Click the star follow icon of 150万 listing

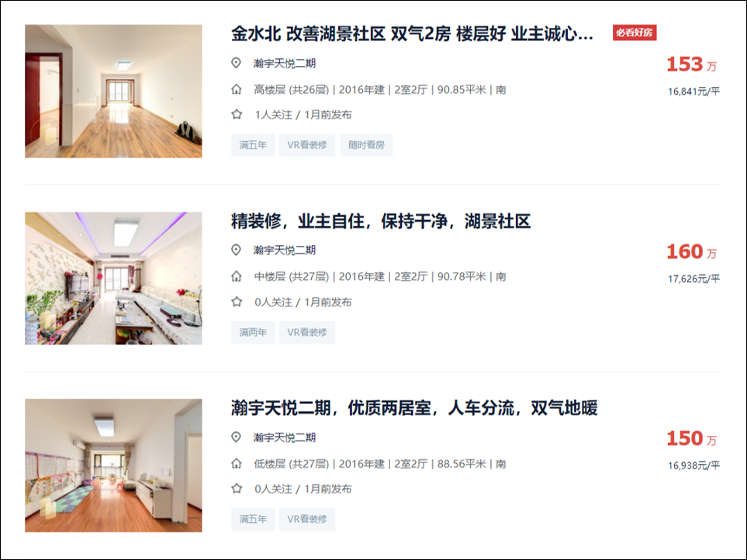[x=237, y=489]
